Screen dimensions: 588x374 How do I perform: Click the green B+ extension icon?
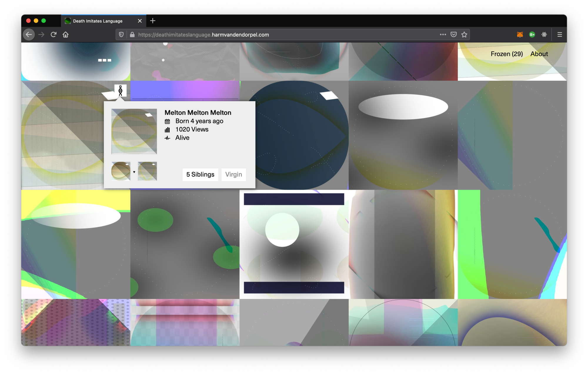pos(532,35)
